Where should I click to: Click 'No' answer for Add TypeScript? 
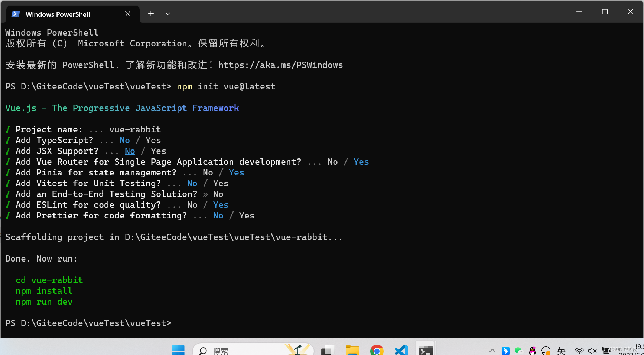click(x=125, y=140)
